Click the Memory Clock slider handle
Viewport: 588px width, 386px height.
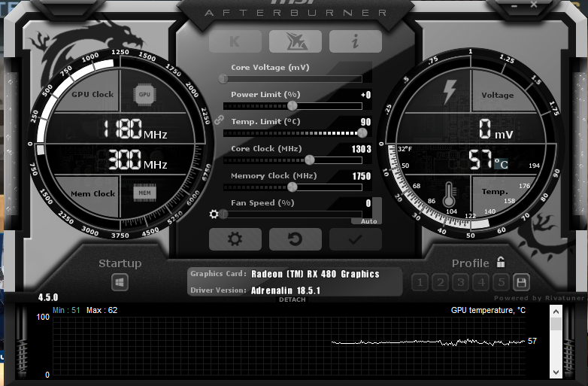[292, 187]
